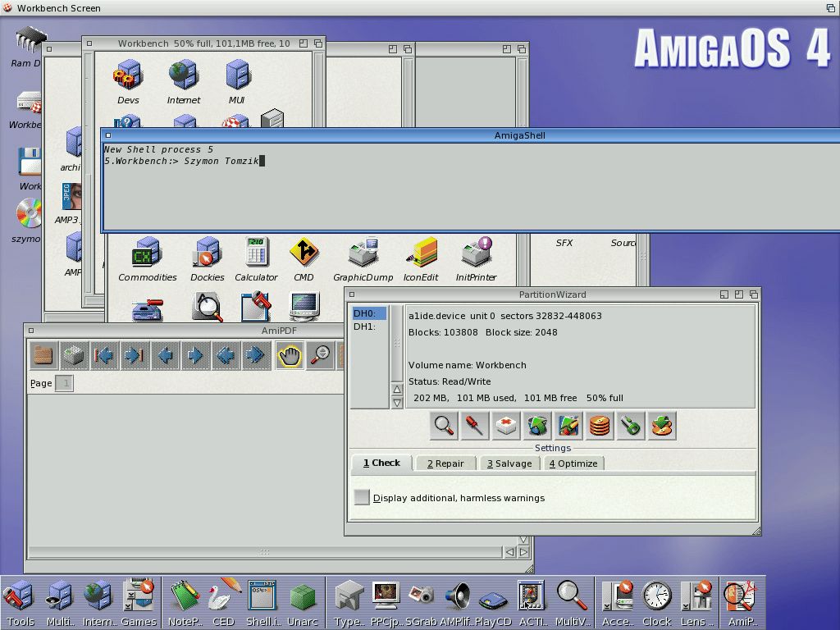
Task: Launch the Calculator icon
Action: [x=256, y=259]
